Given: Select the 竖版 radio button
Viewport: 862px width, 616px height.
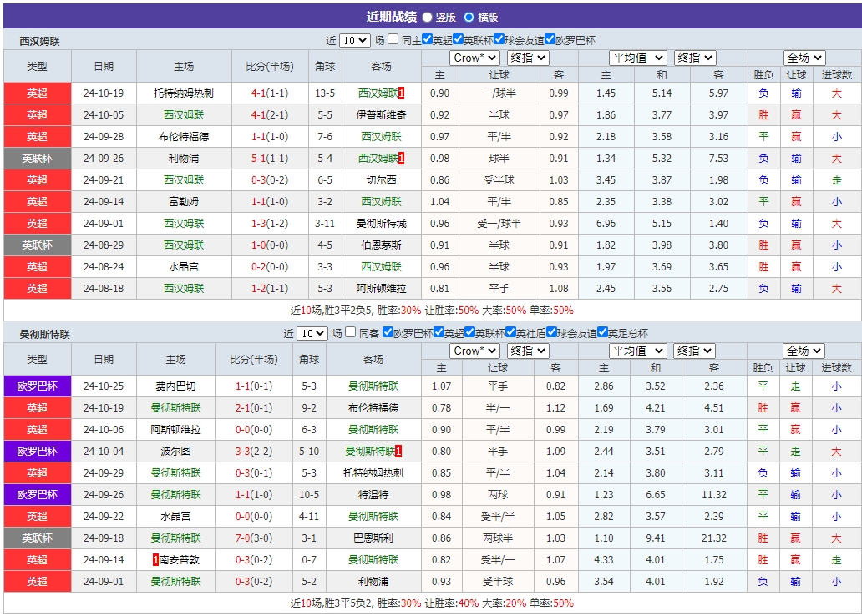Looking at the screenshot, I should click(426, 14).
